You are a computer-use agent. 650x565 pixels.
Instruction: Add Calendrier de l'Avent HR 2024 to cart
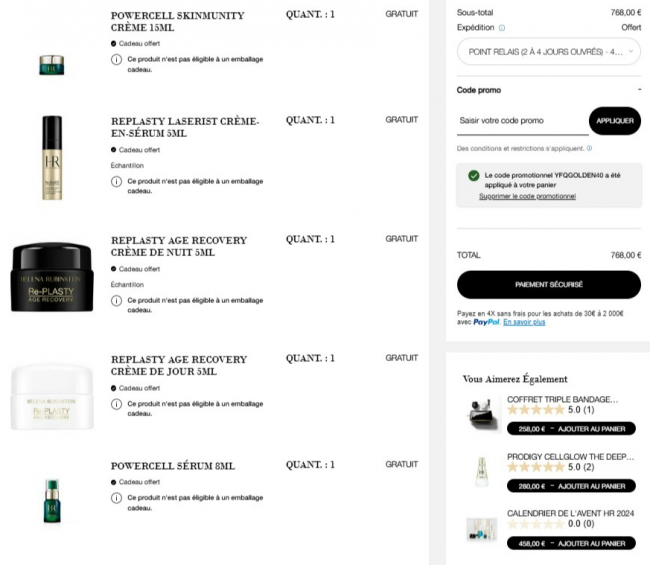(x=571, y=543)
